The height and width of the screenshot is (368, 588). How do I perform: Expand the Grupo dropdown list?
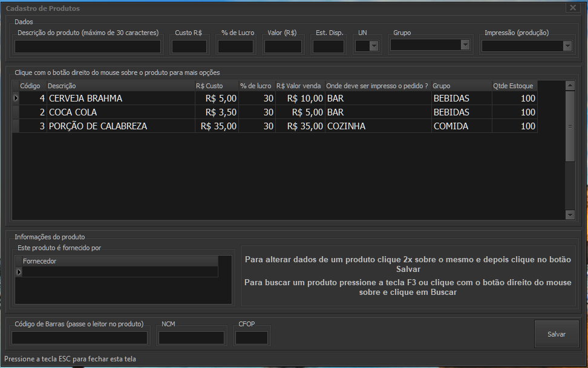click(x=465, y=45)
